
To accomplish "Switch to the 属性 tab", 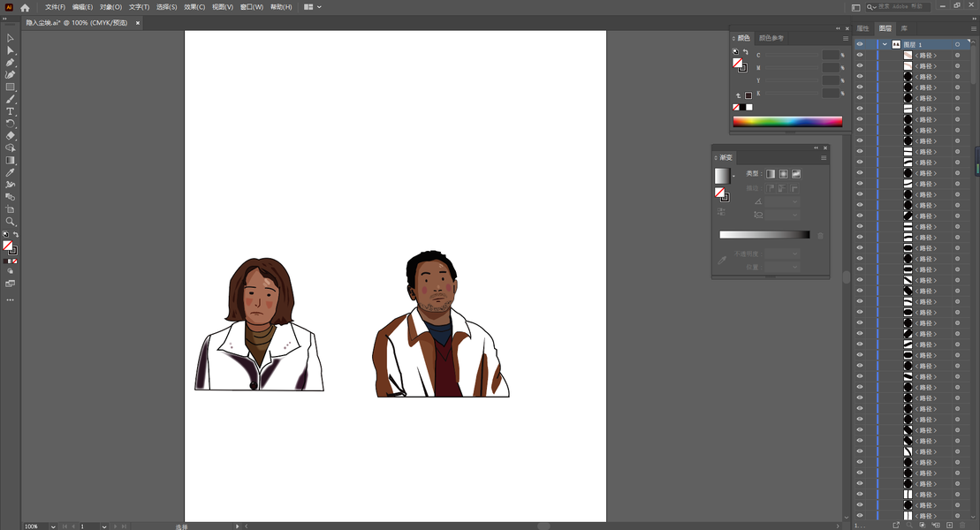I will click(x=862, y=28).
